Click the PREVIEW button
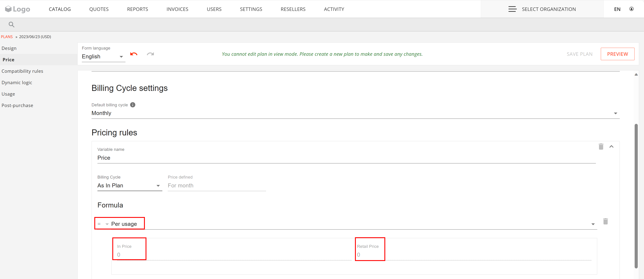Image resolution: width=644 pixels, height=279 pixels. pos(618,54)
